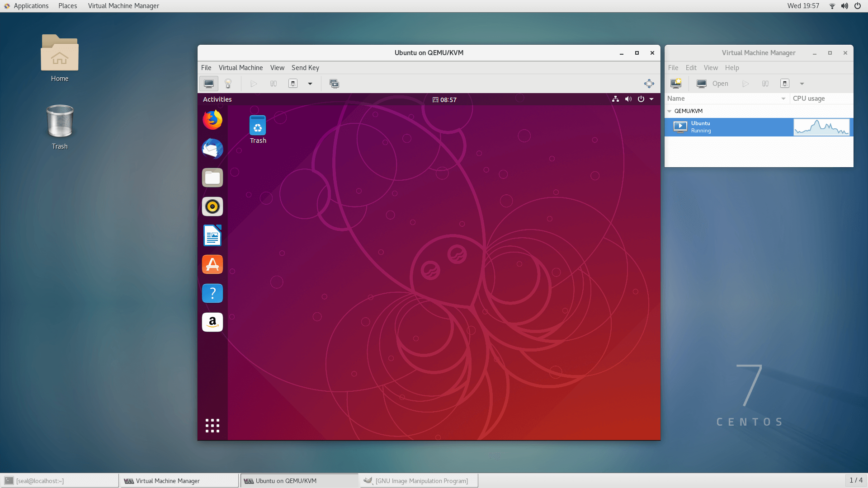Click the graphical console monitor icon

pyautogui.click(x=209, y=84)
